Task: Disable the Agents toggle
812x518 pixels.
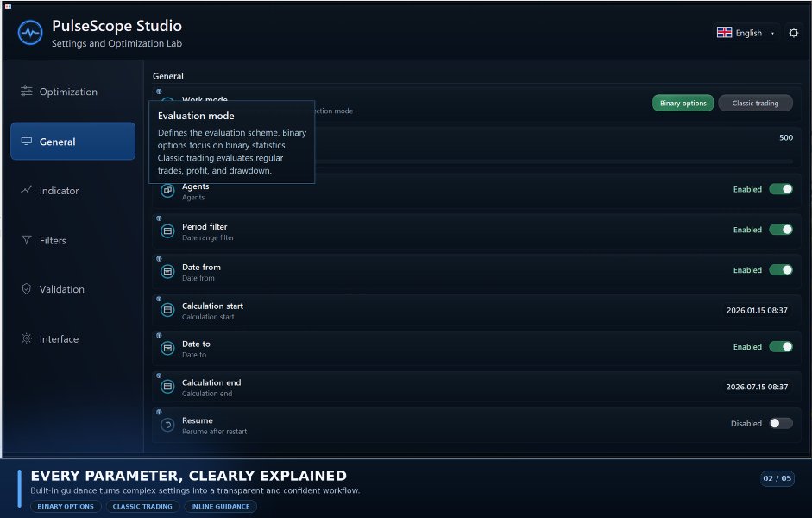Action: 780,189
